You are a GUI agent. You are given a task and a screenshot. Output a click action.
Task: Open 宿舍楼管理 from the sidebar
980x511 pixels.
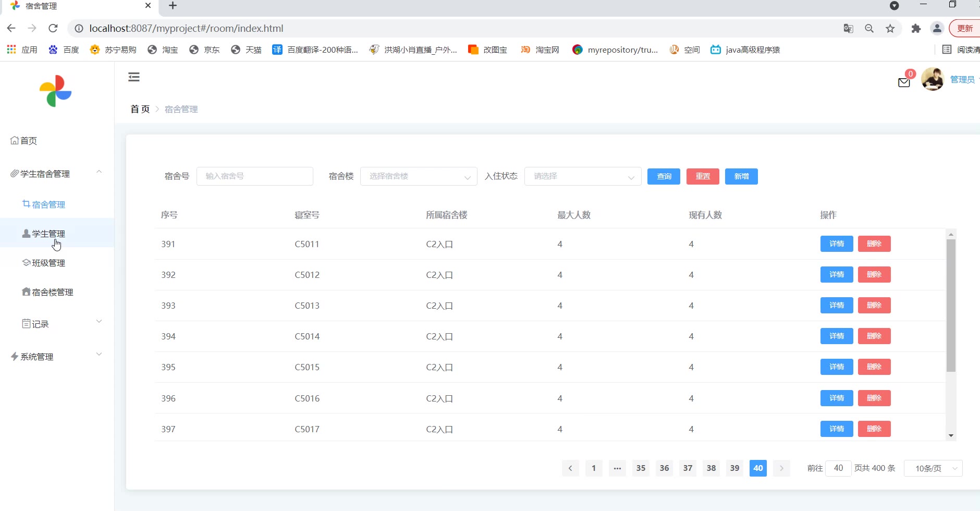click(52, 292)
